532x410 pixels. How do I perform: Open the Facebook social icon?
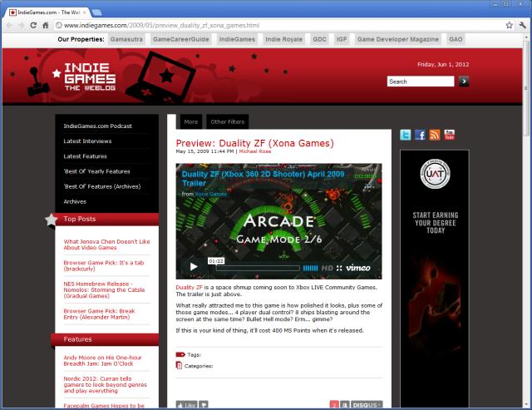420,135
